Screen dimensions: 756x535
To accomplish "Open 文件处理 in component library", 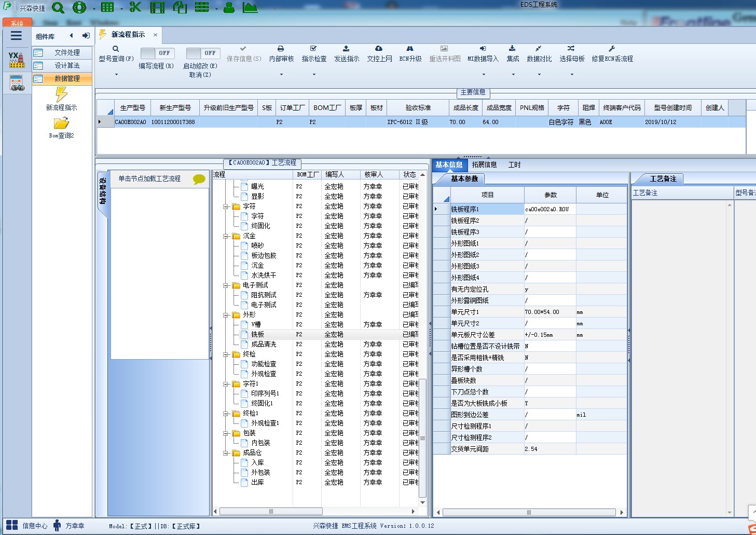I will click(62, 53).
